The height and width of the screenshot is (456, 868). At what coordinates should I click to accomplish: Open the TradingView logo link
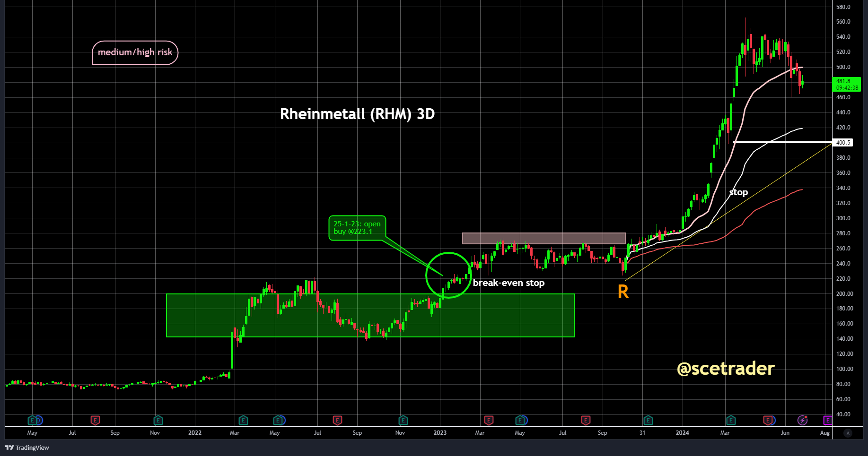[27, 447]
